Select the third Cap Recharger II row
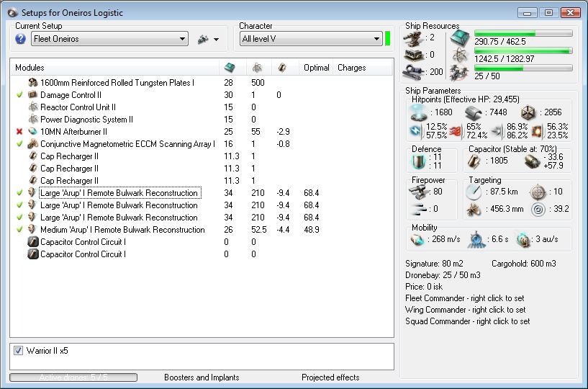 pos(202,181)
